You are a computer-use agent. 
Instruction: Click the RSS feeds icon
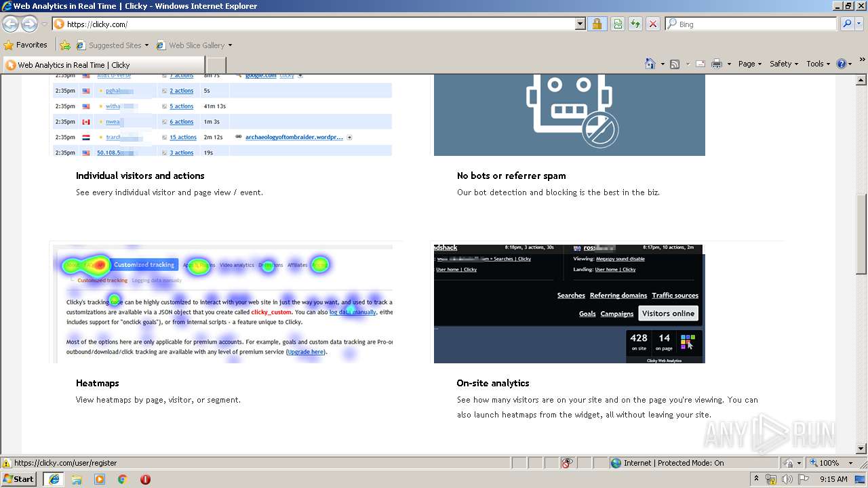675,64
